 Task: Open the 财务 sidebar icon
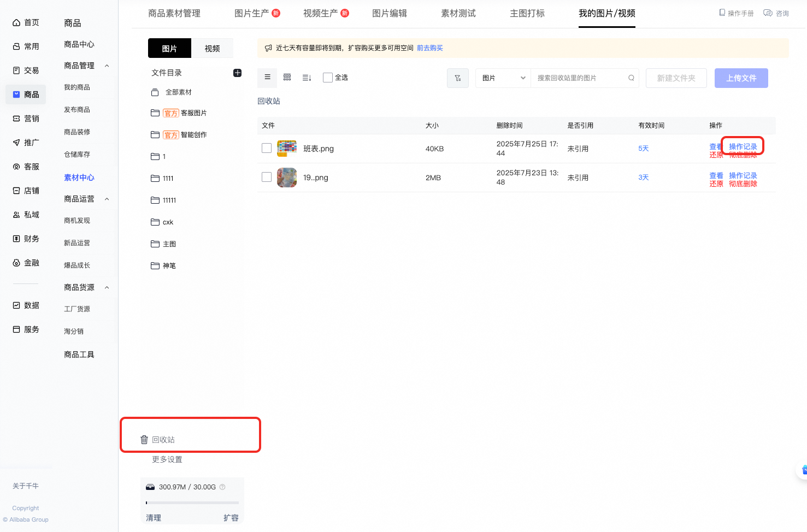[x=16, y=239]
